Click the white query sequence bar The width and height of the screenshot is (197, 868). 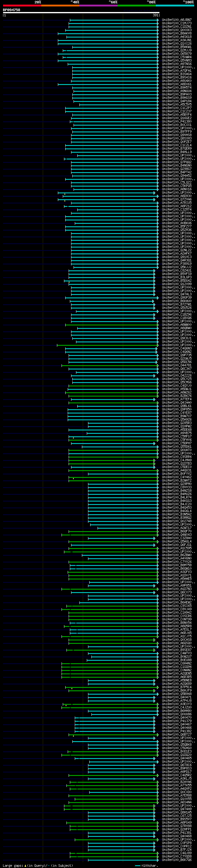click(x=81, y=13)
